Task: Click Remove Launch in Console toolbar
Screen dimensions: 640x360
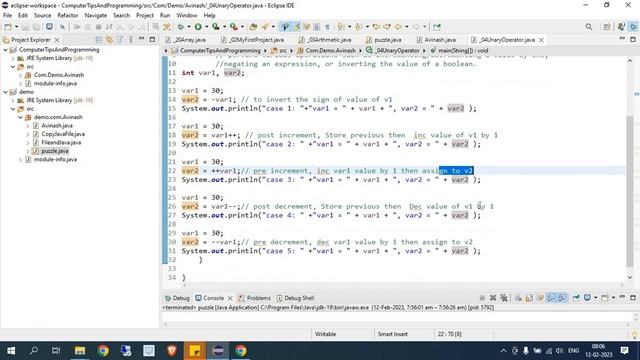Action: pos(493,298)
